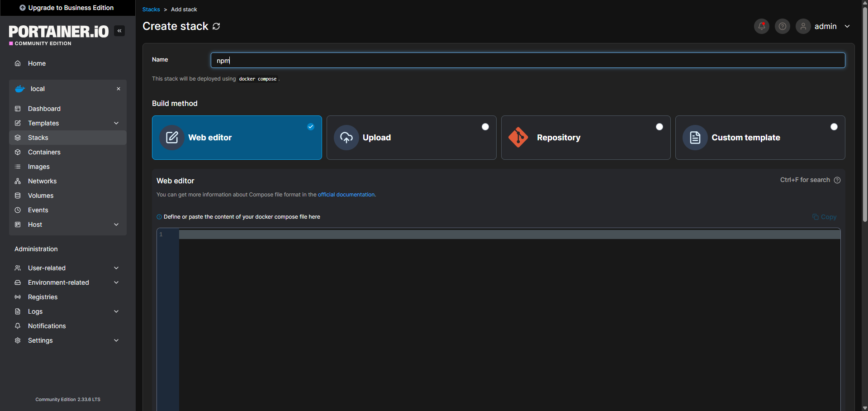Expand the Templates submenu chevron
This screenshot has width=868, height=411.
[116, 123]
